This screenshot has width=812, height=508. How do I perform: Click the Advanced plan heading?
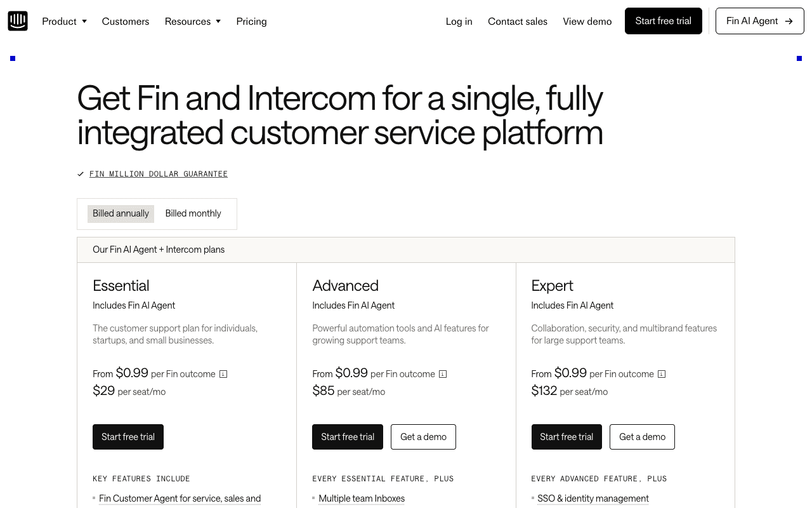coord(345,286)
